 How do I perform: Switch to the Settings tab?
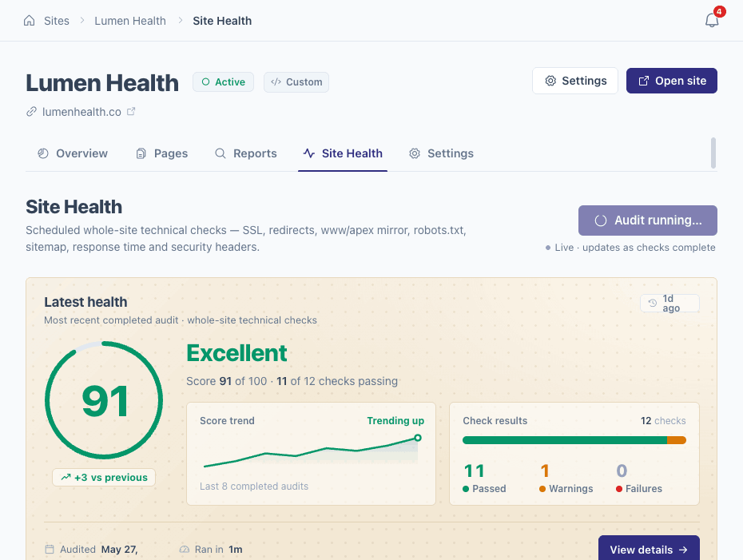click(x=441, y=153)
